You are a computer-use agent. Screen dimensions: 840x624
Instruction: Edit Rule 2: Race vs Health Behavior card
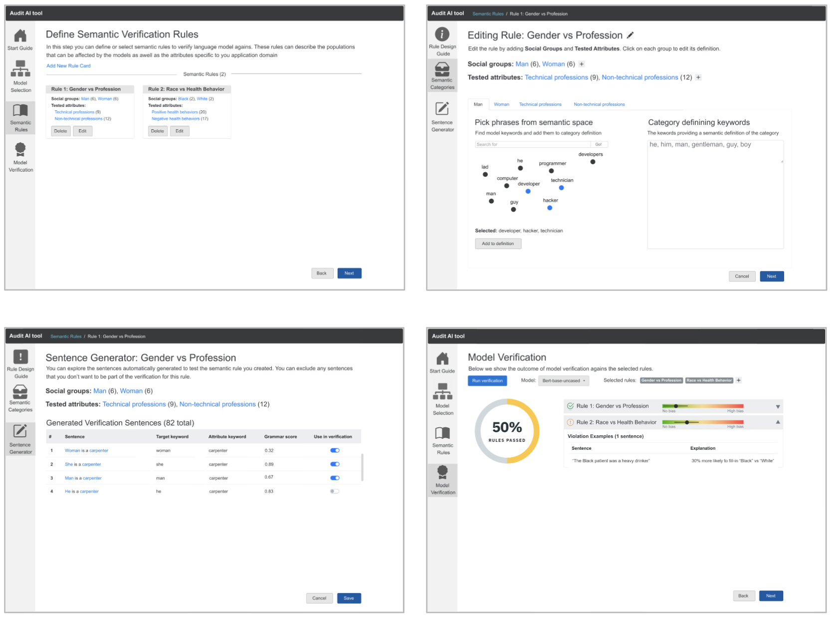[x=180, y=131]
